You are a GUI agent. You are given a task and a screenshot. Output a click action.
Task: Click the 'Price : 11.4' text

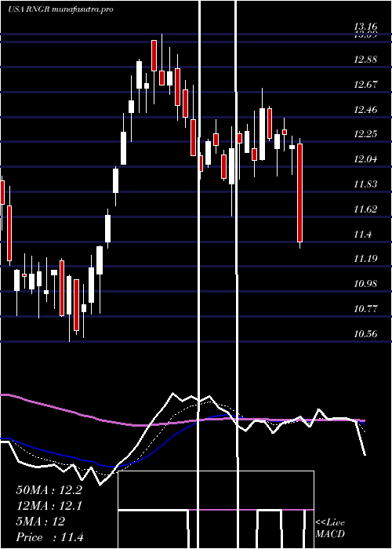49,537
